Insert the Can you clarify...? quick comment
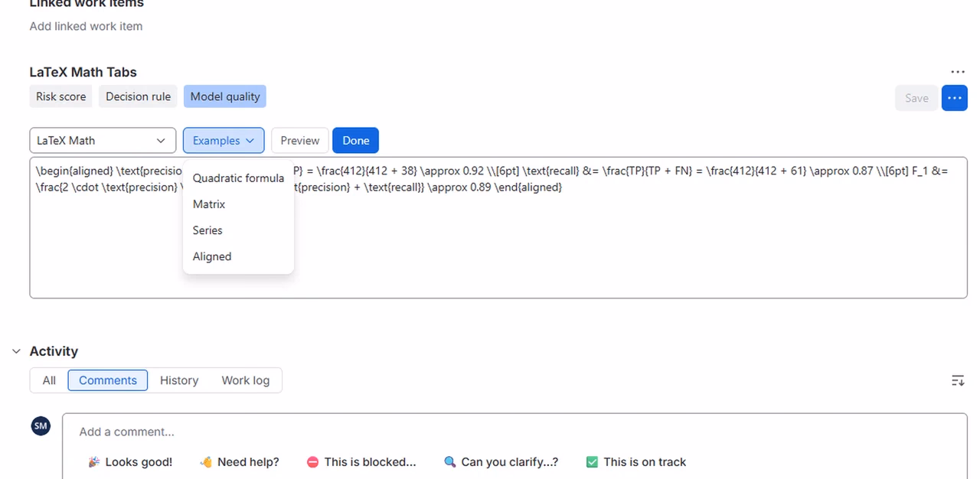This screenshot has width=980, height=479. pyautogui.click(x=501, y=462)
